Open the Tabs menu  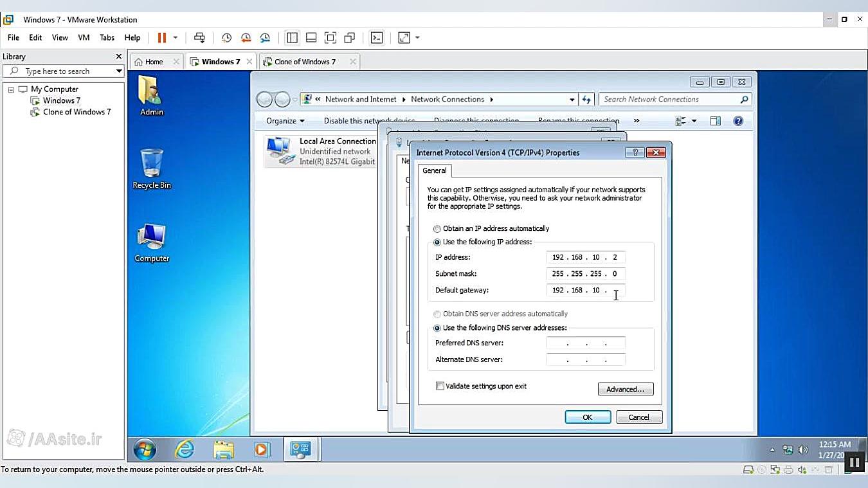[x=107, y=38]
